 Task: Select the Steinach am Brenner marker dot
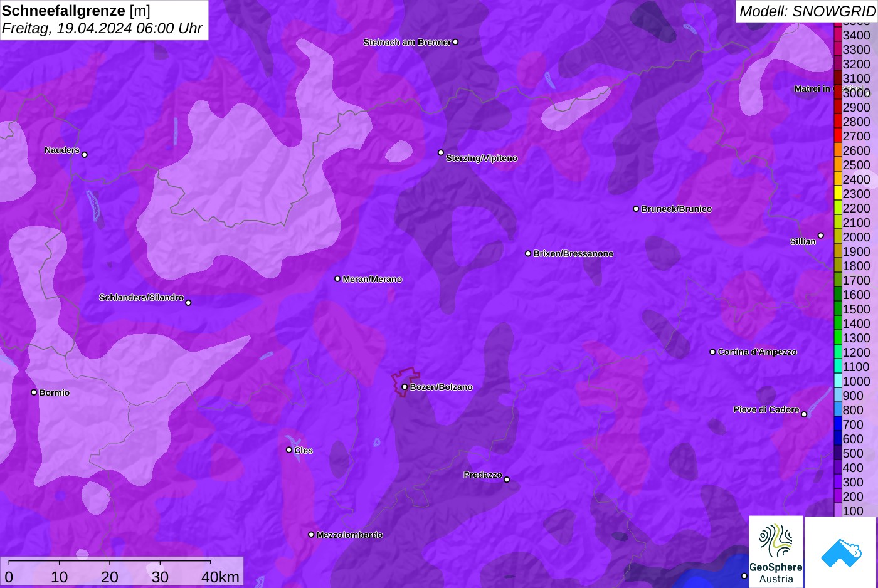455,42
